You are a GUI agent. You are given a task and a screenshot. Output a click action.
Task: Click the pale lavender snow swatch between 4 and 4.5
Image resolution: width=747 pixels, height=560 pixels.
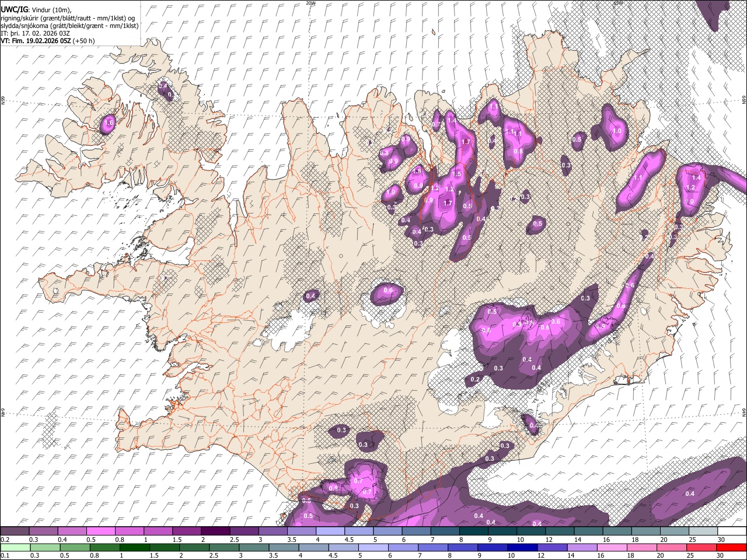click(329, 531)
